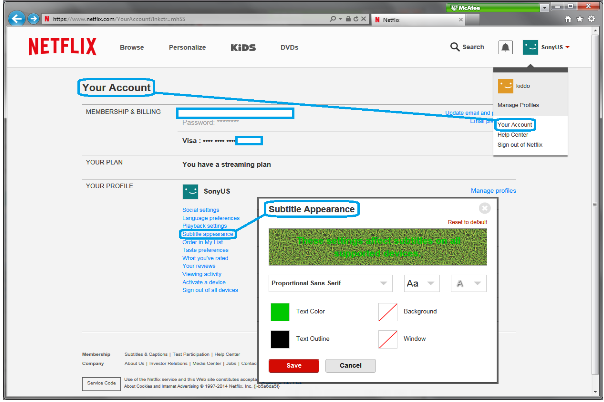Open the DVDs menu
Image resolution: width=604 pixels, height=402 pixels.
[x=289, y=47]
